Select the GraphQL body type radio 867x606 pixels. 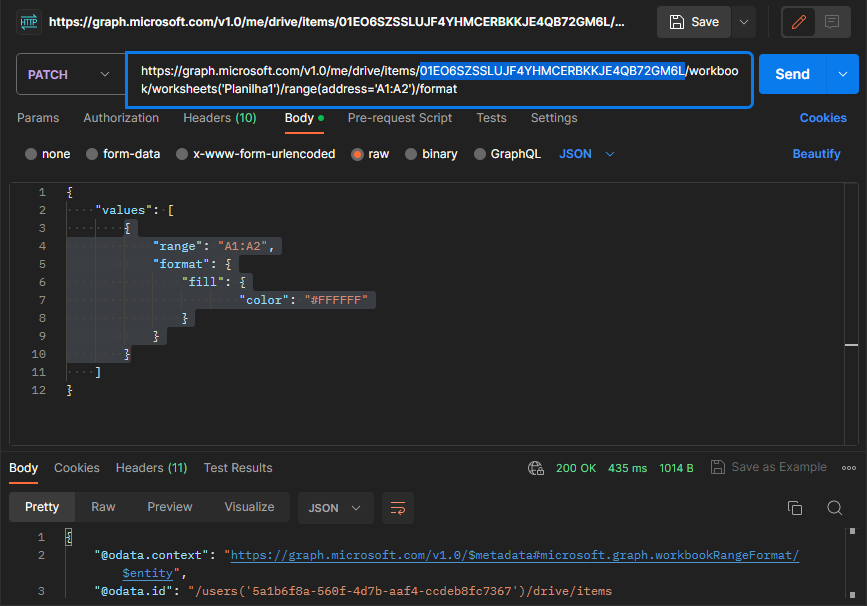[480, 154]
